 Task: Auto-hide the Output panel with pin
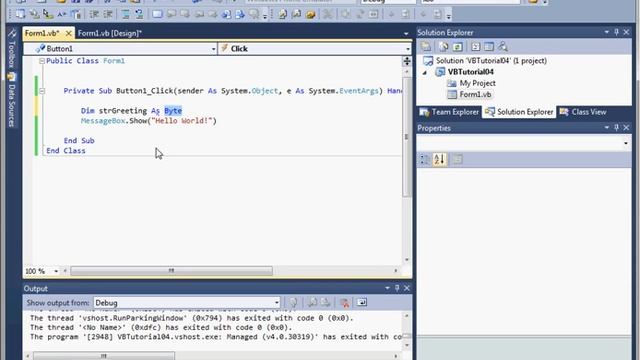[x=397, y=288]
